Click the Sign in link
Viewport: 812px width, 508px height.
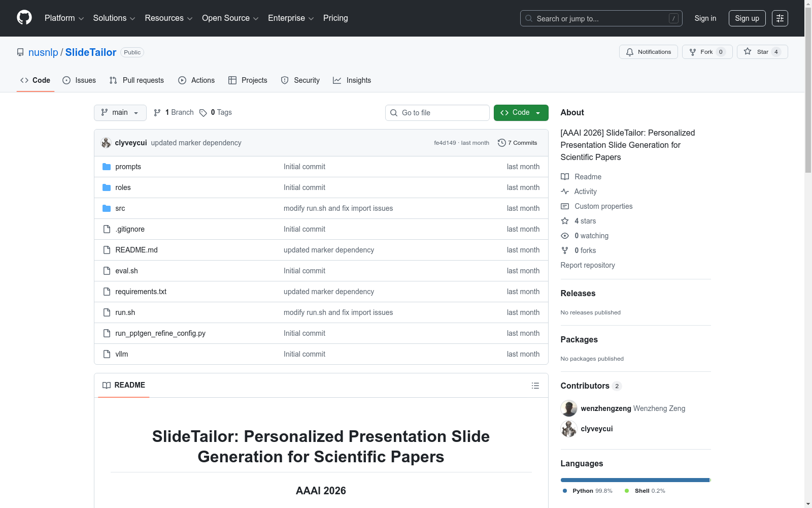click(705, 18)
